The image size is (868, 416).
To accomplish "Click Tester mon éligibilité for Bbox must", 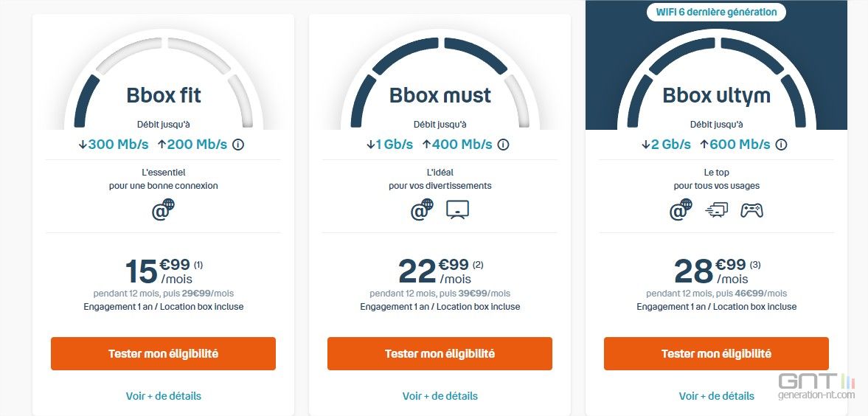I will point(440,353).
